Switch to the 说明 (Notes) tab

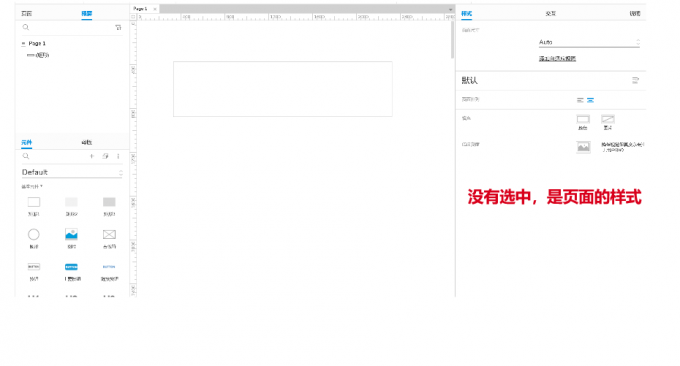(635, 13)
